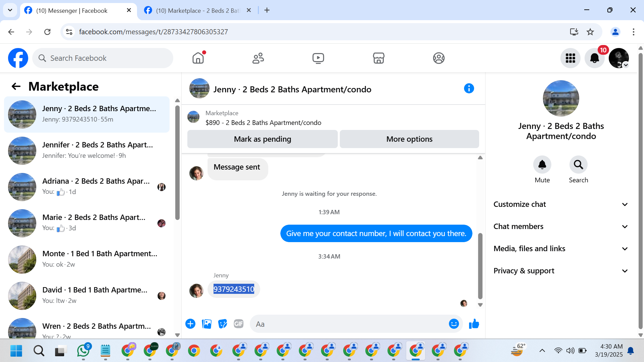Viewport: 644px width, 362px height.
Task: Open the Video (Watch) icon
Action: click(x=318, y=58)
